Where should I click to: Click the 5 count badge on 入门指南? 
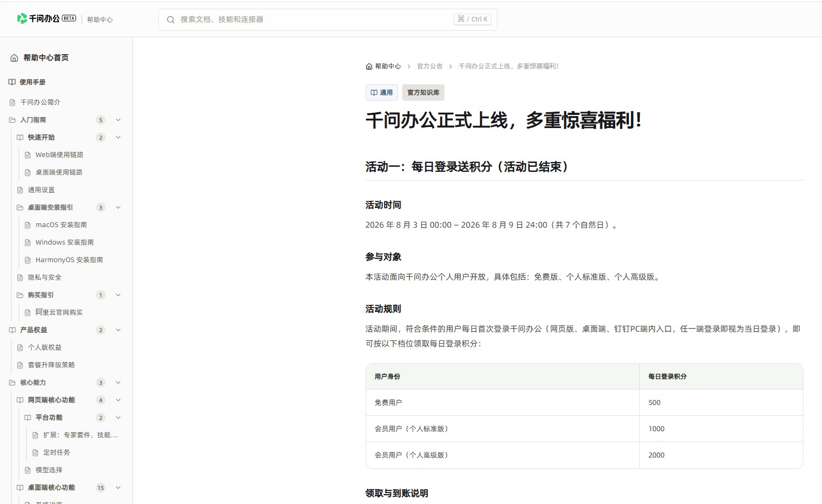point(101,120)
